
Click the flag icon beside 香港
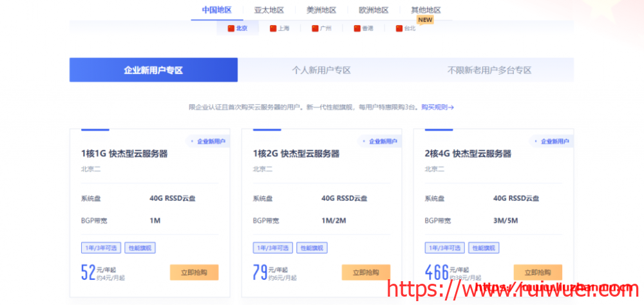(357, 28)
